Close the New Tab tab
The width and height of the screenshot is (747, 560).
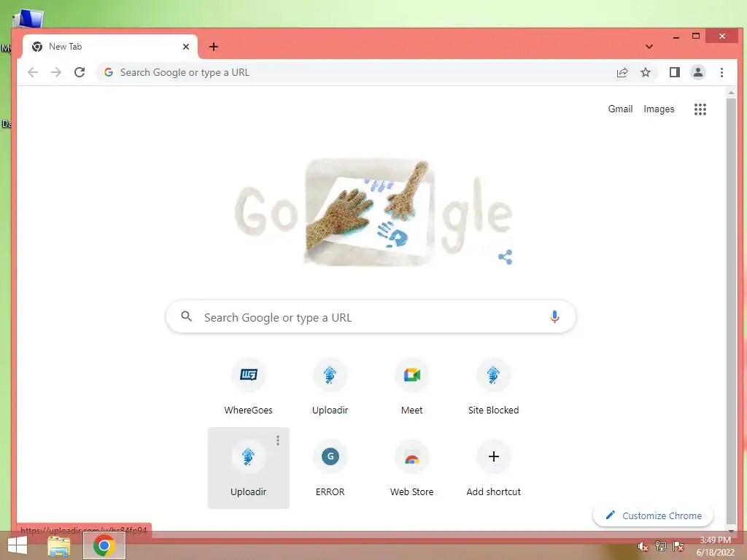[186, 47]
